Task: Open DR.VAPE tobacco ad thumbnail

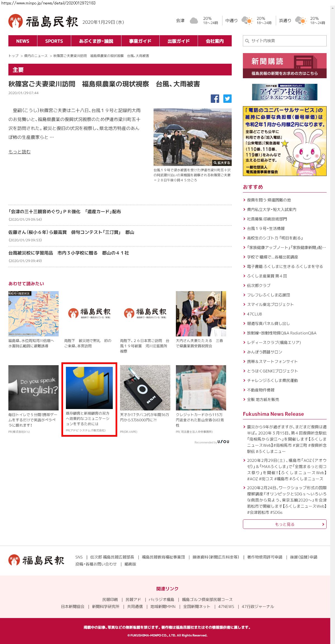Action: coord(145,388)
